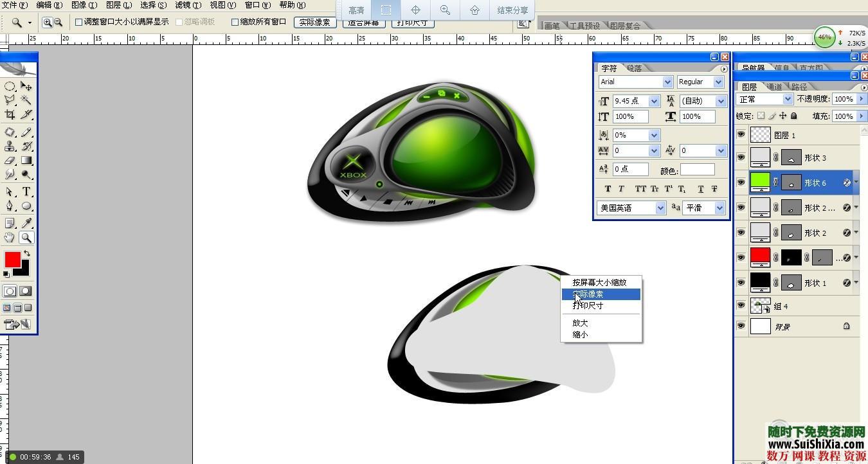The image size is (868, 464).
Task: Enable Faux Italic in Character panel
Action: tap(621, 189)
